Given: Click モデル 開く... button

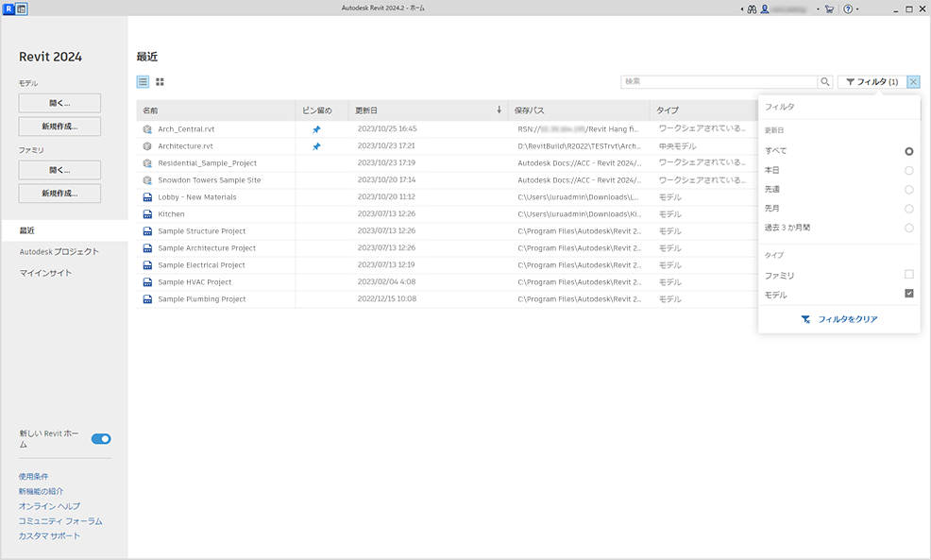Looking at the screenshot, I should [59, 103].
